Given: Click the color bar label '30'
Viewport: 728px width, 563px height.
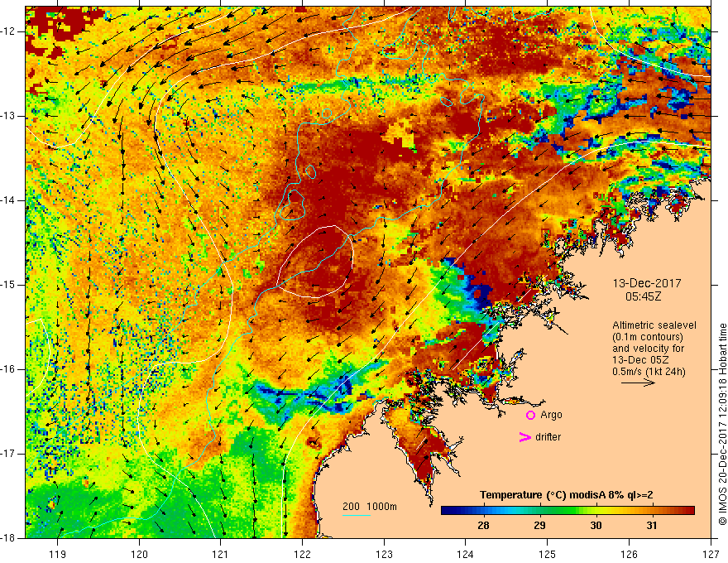Looking at the screenshot, I should click(x=596, y=526).
